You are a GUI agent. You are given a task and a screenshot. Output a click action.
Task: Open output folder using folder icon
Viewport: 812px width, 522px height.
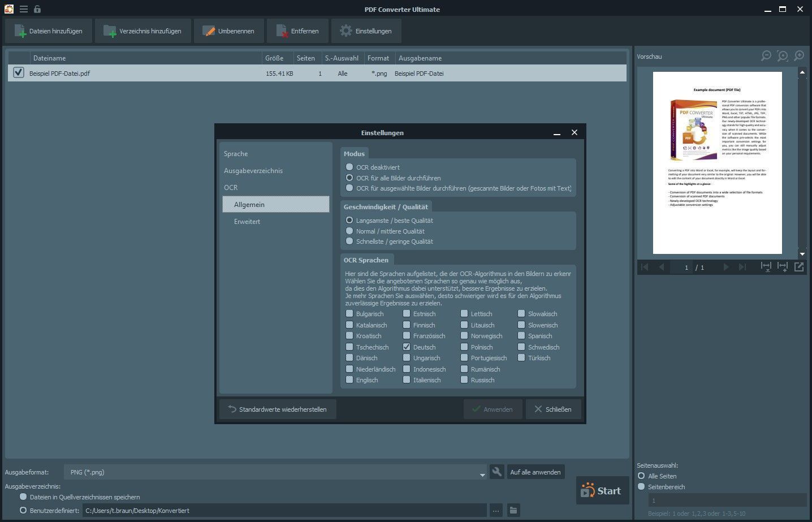click(513, 510)
